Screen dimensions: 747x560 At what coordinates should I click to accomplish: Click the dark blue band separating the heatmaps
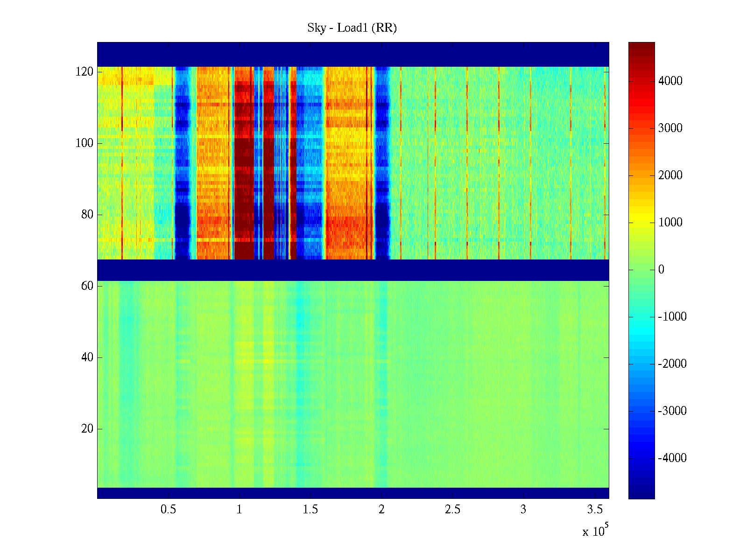coord(353,270)
